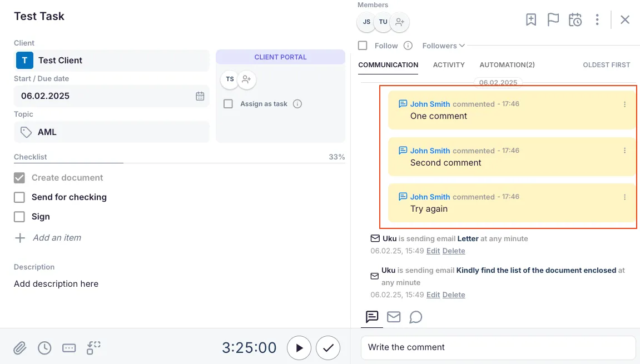Image resolution: width=640 pixels, height=364 pixels.
Task: Enable the Follow checkbox
Action: click(x=363, y=46)
